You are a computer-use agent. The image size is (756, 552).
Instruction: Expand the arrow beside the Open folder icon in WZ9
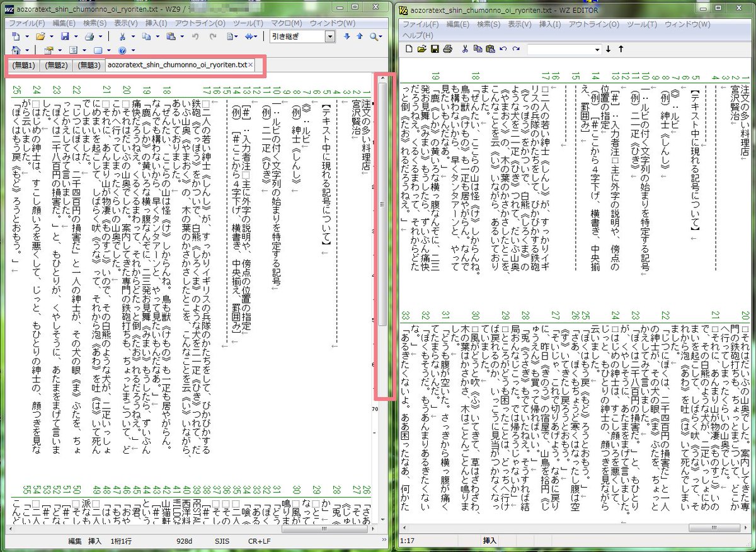(x=52, y=36)
